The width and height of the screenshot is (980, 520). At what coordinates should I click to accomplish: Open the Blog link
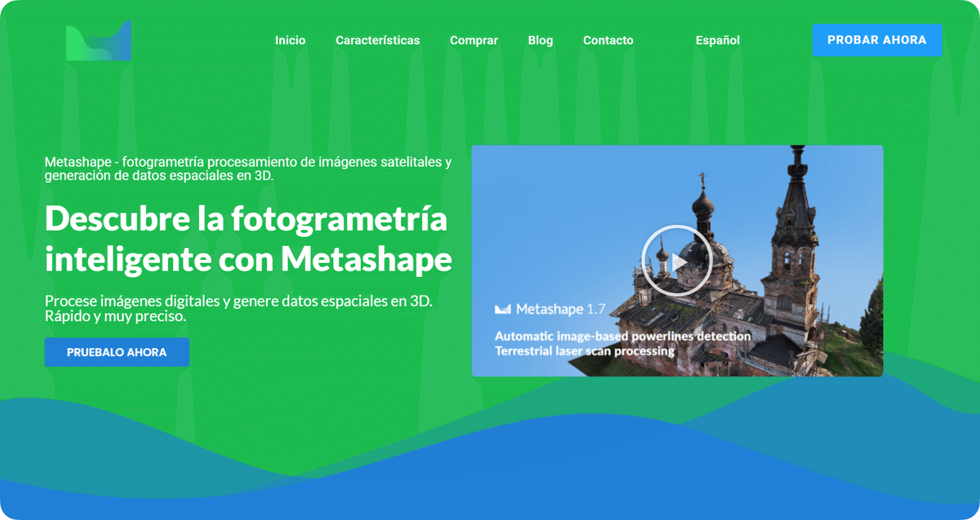click(x=540, y=40)
